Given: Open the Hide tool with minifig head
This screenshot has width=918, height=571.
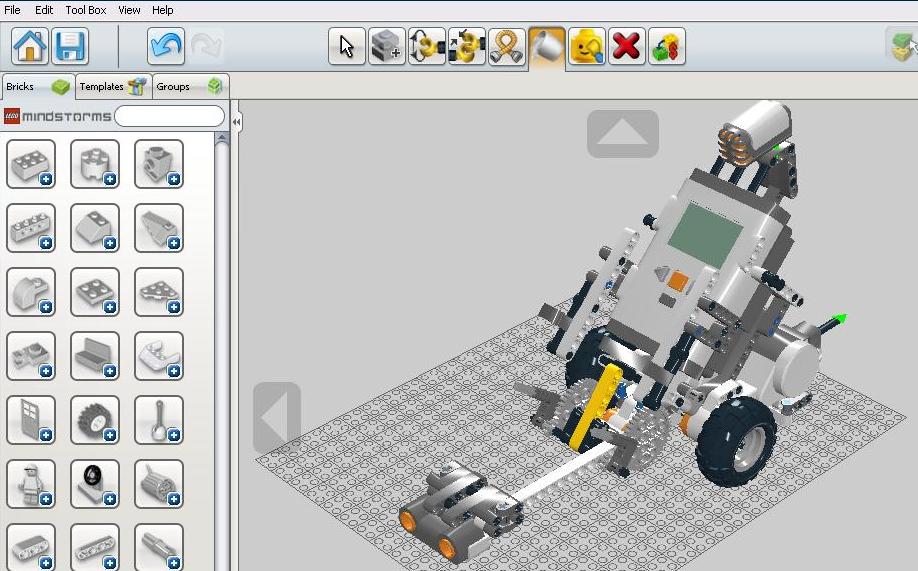Looking at the screenshot, I should click(587, 46).
